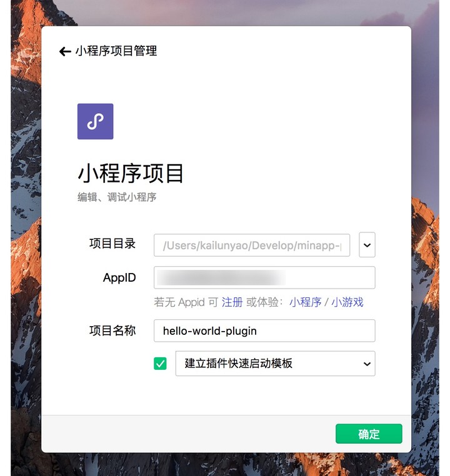
Task: Click the chevron inside the template selector
Action: tap(367, 364)
